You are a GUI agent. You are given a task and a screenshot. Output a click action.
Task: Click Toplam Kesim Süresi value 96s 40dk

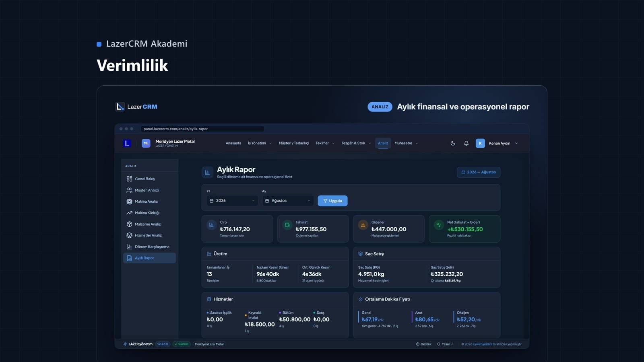268,274
